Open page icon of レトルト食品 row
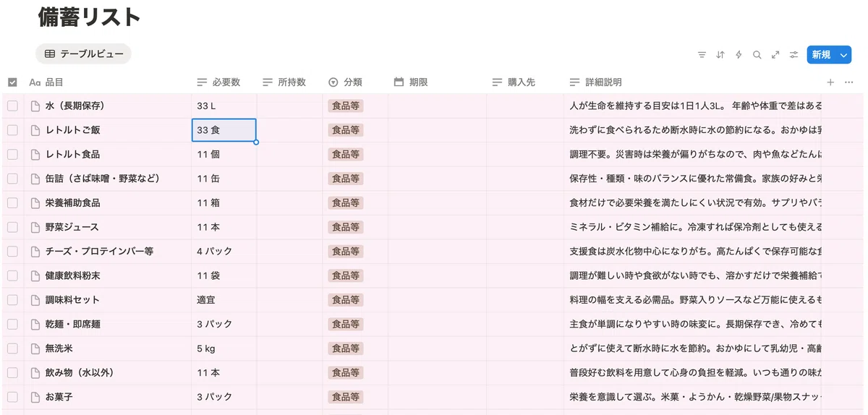Screen dimensions: 868x415 coord(35,154)
